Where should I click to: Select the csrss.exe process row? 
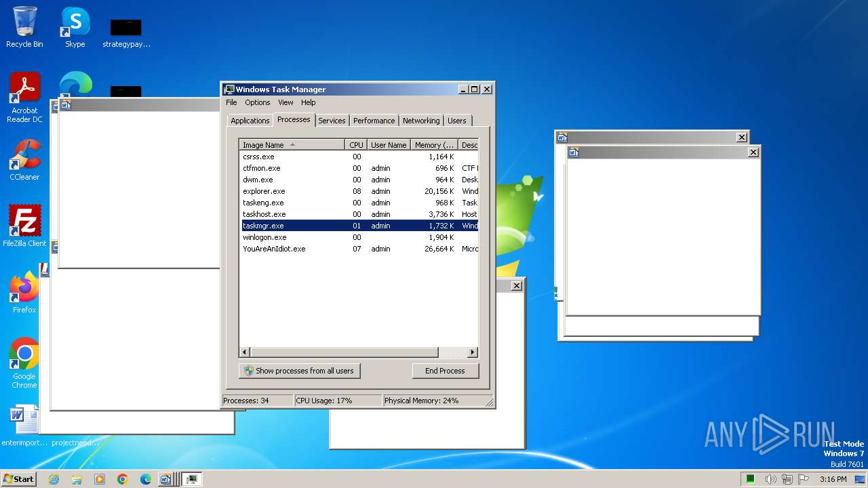(359, 157)
